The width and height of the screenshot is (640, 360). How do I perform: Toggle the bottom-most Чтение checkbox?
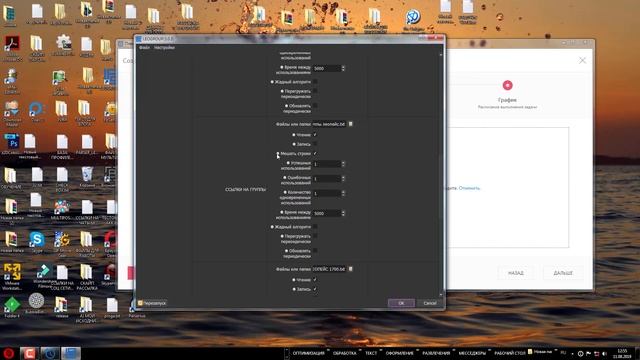[x=315, y=280]
